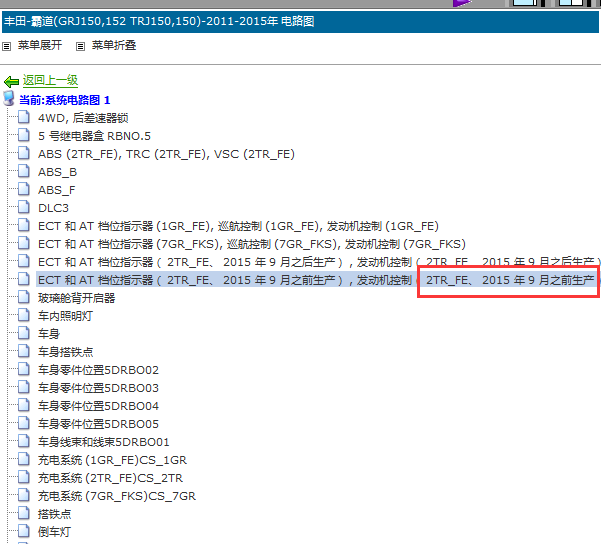Click page icon for ECT (1GR_FE) entry
The width and height of the screenshot is (601, 544).
(24, 225)
